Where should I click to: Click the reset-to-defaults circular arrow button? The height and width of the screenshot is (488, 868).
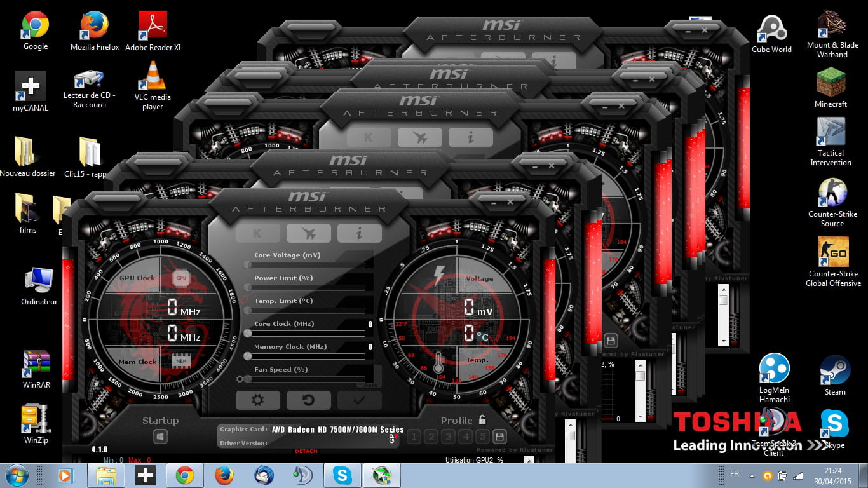click(308, 400)
